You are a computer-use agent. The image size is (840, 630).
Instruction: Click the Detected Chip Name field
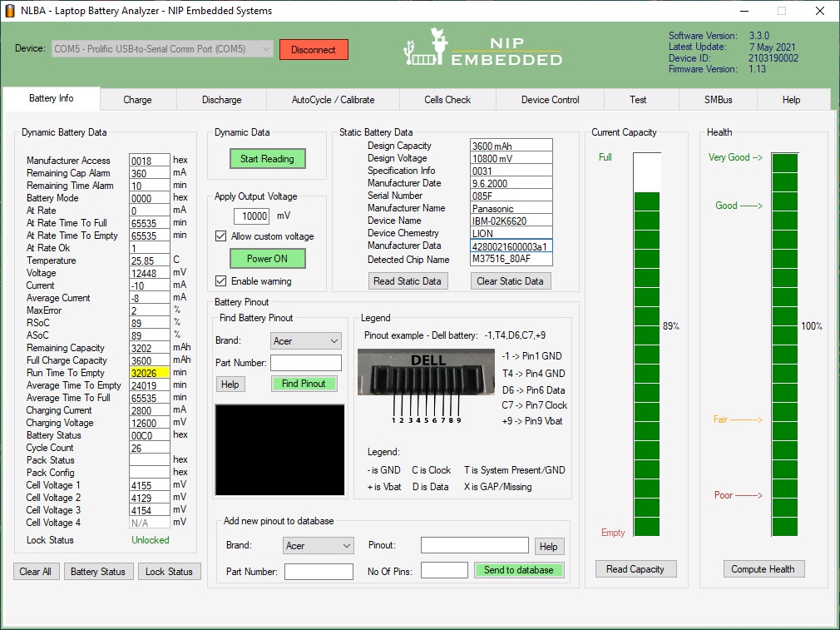click(x=511, y=259)
